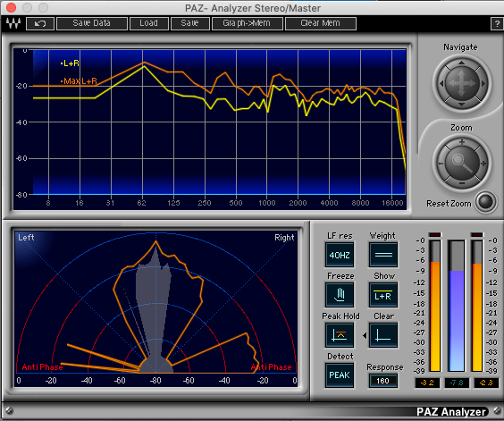Navigate up with the top arrow

[462, 63]
